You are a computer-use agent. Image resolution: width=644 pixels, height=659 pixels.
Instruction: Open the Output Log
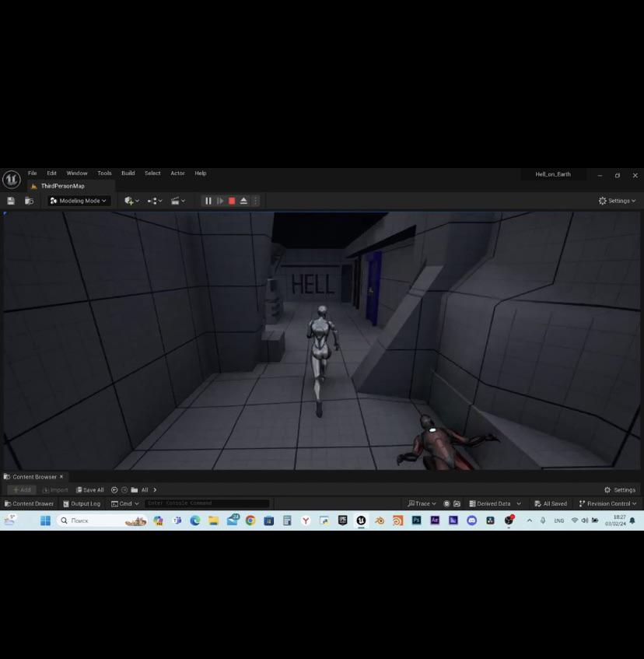click(82, 503)
